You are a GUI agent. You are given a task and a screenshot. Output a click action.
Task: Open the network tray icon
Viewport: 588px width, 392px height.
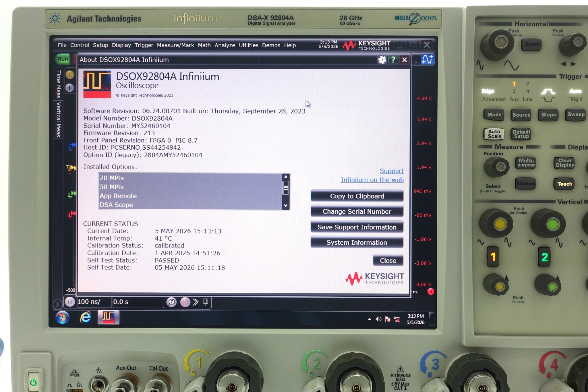[x=397, y=319]
